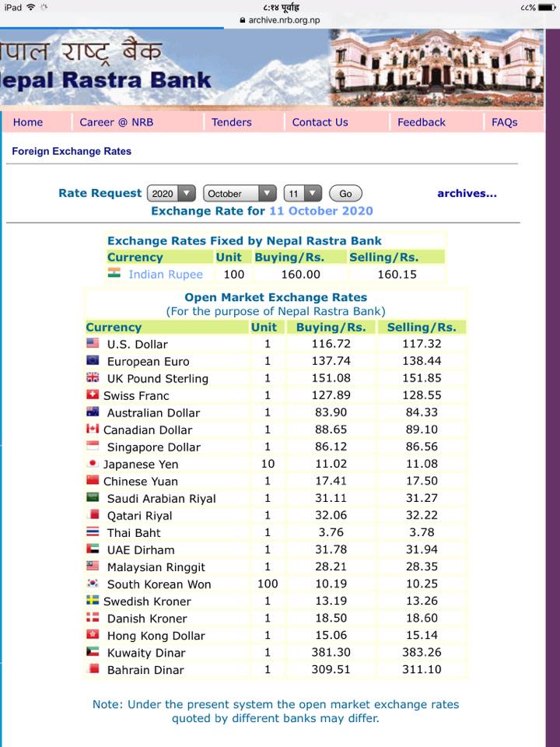Viewport: 560px width, 747px height.
Task: Click Singapore Dollar buying rate 86.12
Action: [x=331, y=447]
